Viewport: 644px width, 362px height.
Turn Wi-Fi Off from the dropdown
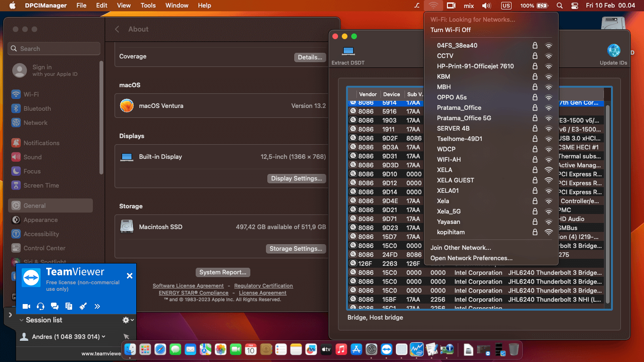(x=491, y=30)
